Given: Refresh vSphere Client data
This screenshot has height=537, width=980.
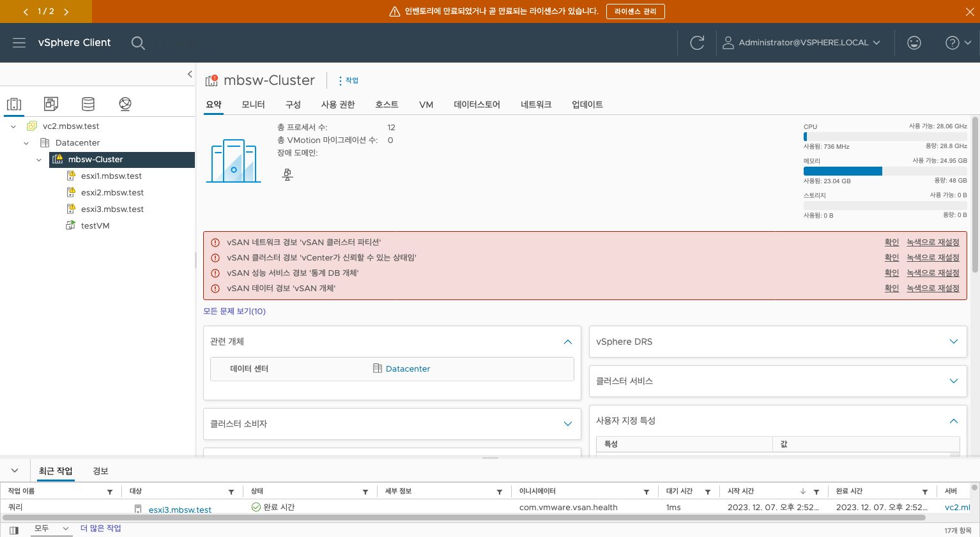Looking at the screenshot, I should (697, 43).
